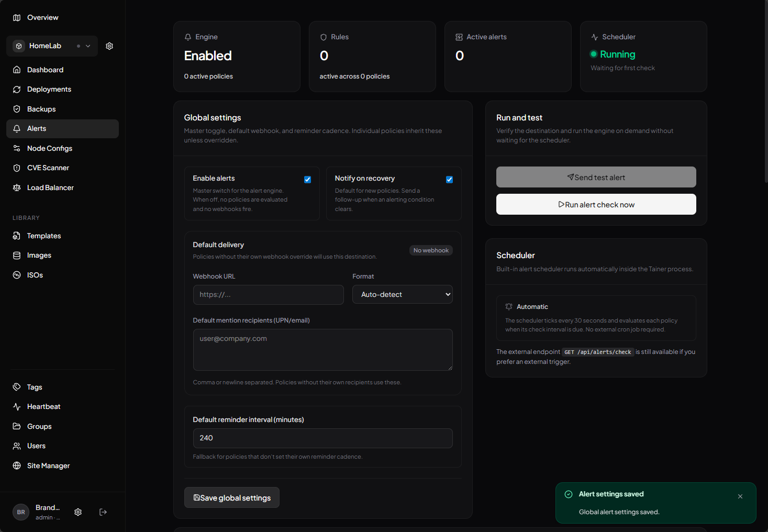Image resolution: width=768 pixels, height=532 pixels.
Task: Disable the Enable alerts checkbox
Action: (308, 180)
